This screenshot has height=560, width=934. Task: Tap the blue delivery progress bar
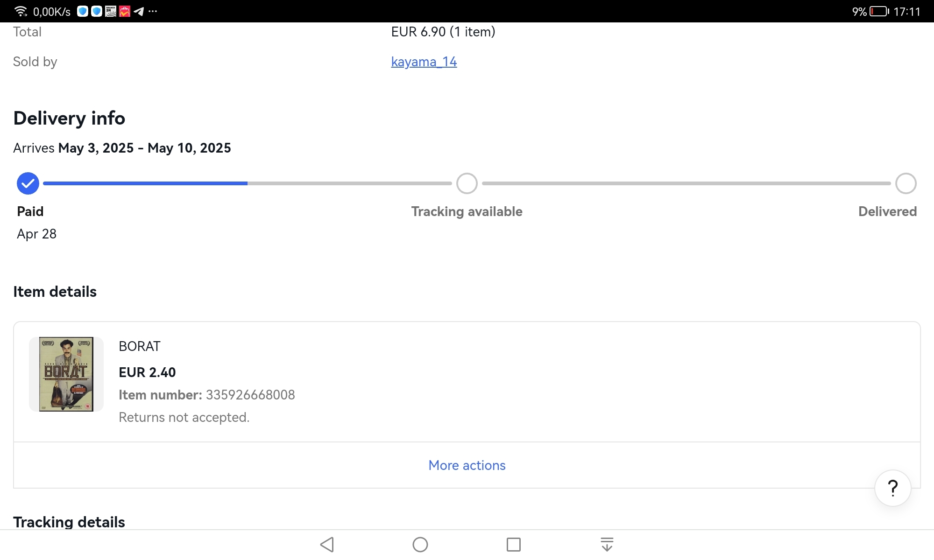145,183
